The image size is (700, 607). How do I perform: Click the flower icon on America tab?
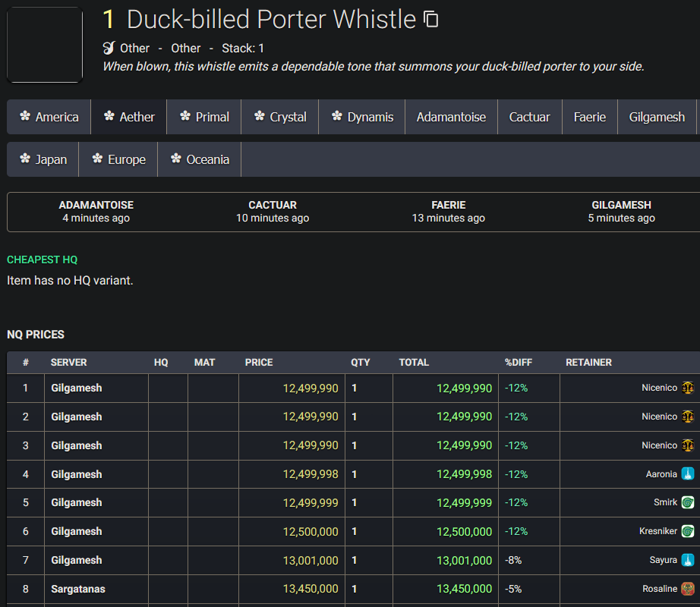[x=25, y=116]
